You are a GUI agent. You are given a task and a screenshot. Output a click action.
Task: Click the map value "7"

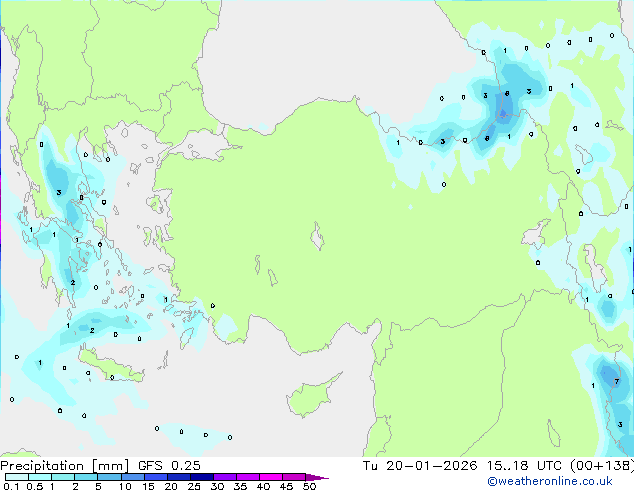point(617,381)
